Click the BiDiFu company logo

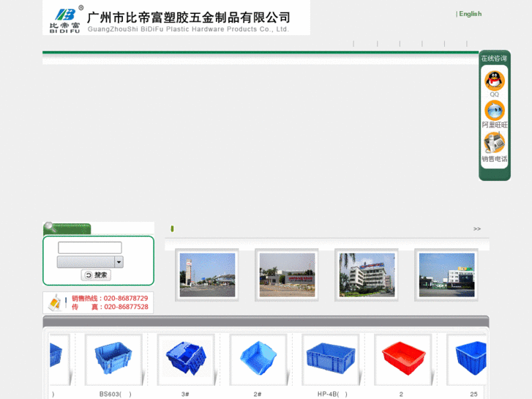tap(65, 19)
